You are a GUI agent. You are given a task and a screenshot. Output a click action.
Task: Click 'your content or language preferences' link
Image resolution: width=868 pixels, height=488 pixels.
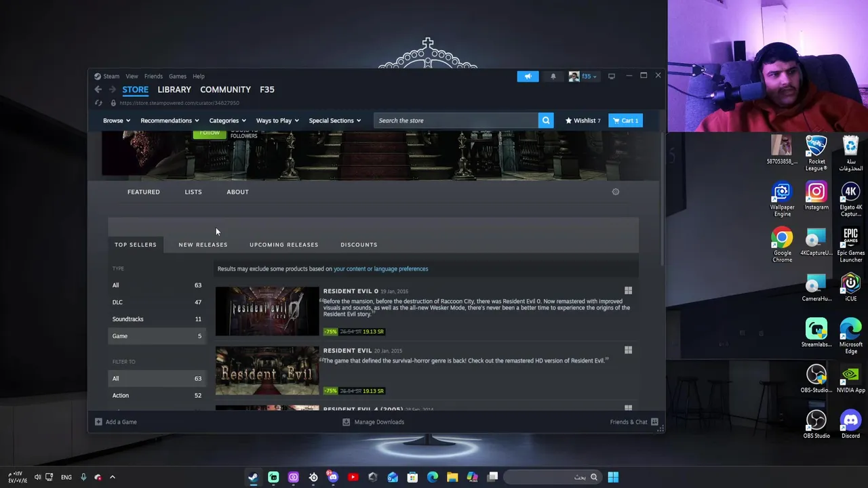tap(380, 269)
